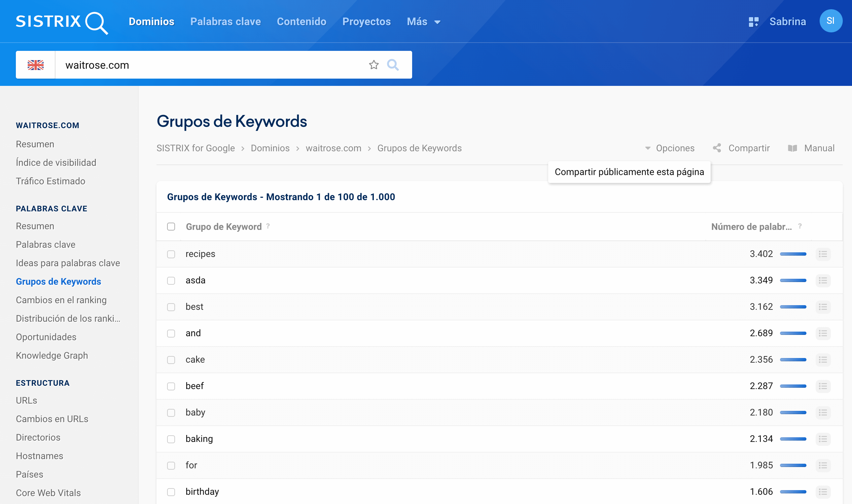The width and height of the screenshot is (852, 504).
Task: Click the list icon in cake row
Action: point(823,360)
